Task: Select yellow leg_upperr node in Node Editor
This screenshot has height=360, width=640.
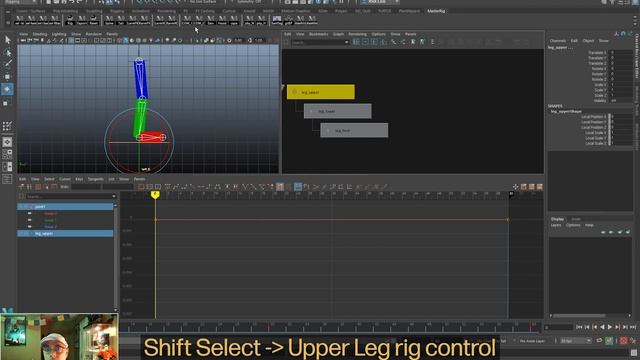Action: (321, 92)
